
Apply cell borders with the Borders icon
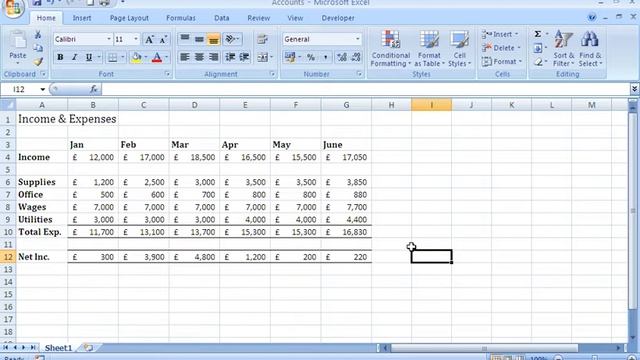tap(112, 58)
